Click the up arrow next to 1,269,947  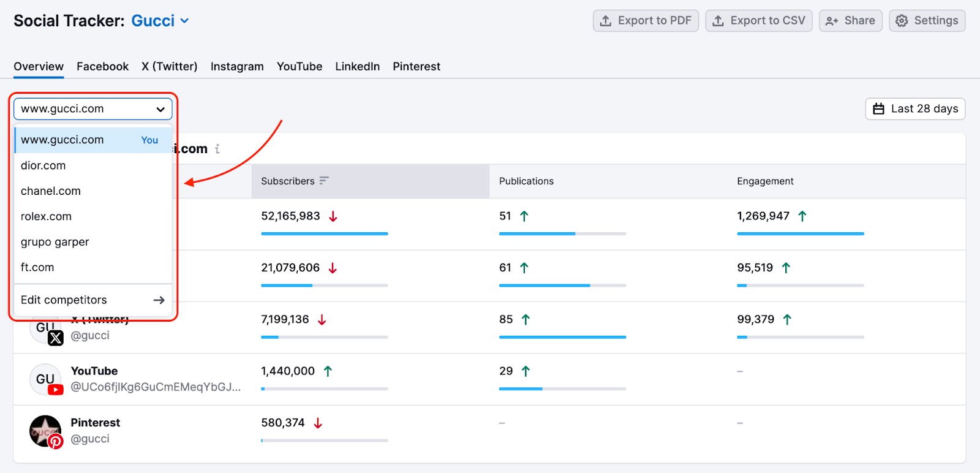pyautogui.click(x=802, y=216)
